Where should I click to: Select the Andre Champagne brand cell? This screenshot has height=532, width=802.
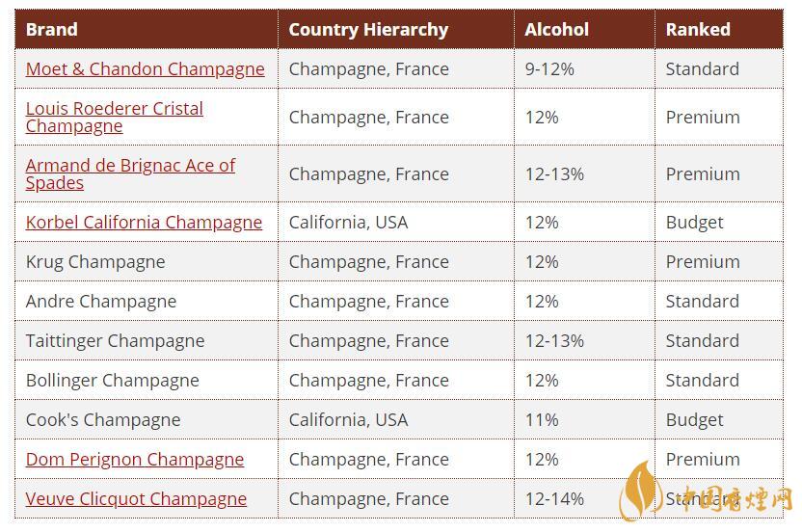(101, 302)
